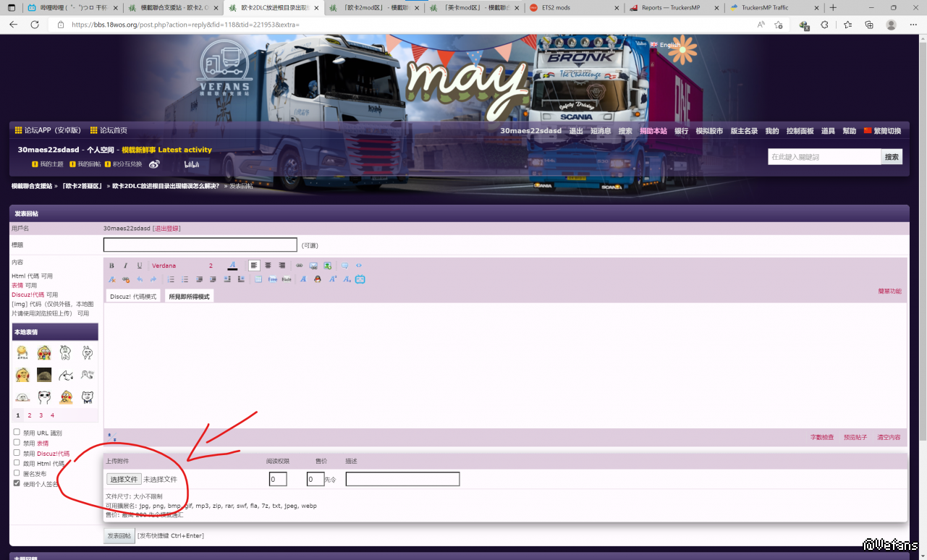927x560 pixels.
Task: Focus the site search box at top right
Action: (x=824, y=157)
